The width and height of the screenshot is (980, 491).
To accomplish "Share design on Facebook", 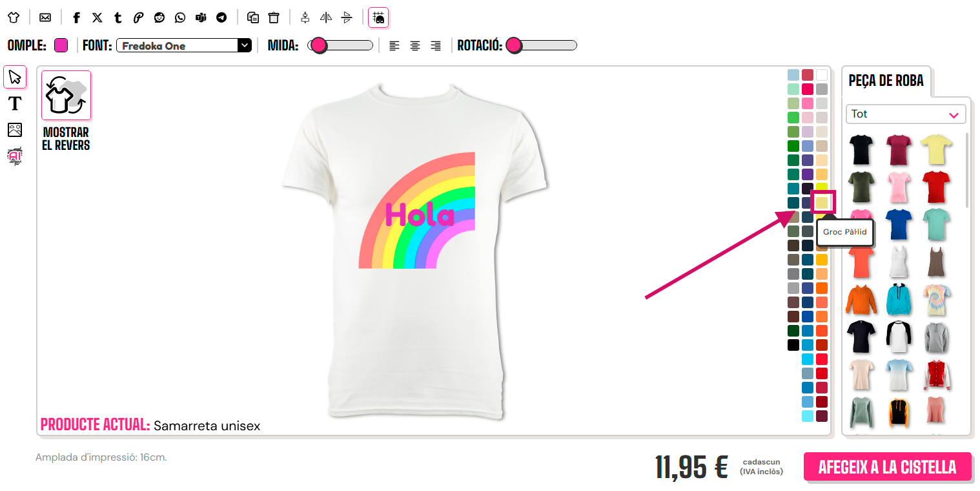I will coord(77,17).
